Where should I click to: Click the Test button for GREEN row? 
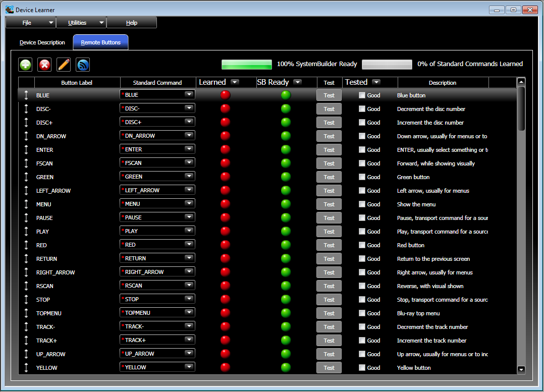[329, 177]
